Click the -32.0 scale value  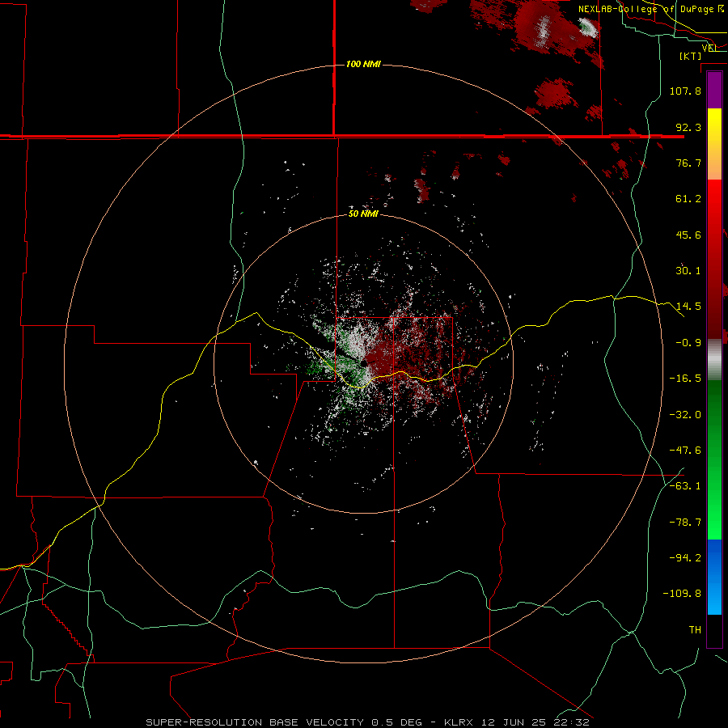point(685,415)
